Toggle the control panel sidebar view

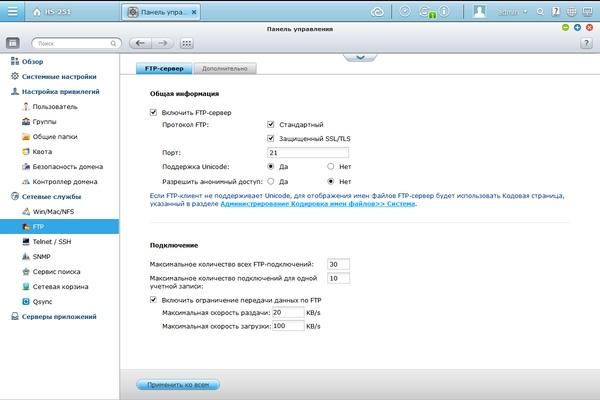tap(13, 43)
